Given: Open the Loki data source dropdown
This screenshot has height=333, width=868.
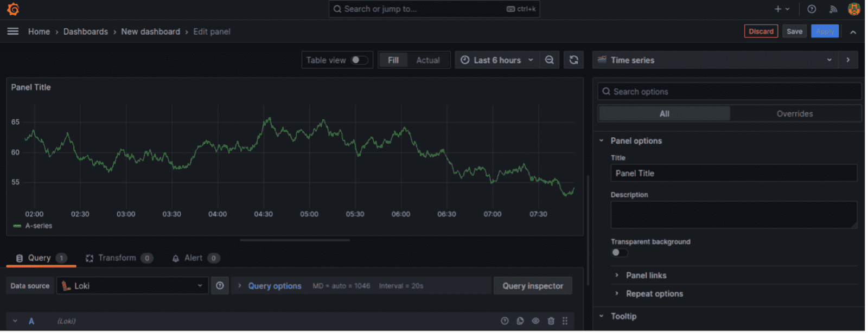Looking at the screenshot, I should pos(132,286).
